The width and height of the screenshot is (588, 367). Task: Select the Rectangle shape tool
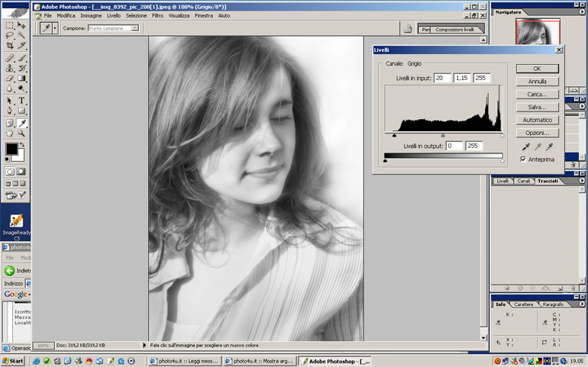coord(21,111)
